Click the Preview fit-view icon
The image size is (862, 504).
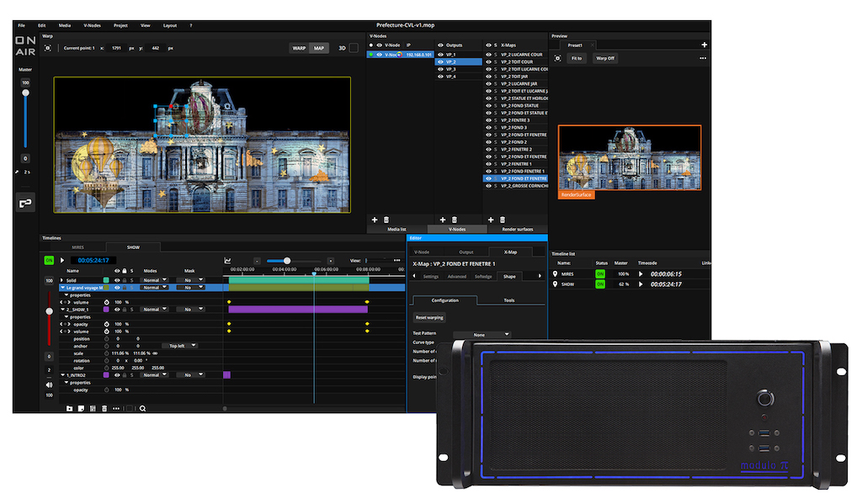tap(557, 58)
